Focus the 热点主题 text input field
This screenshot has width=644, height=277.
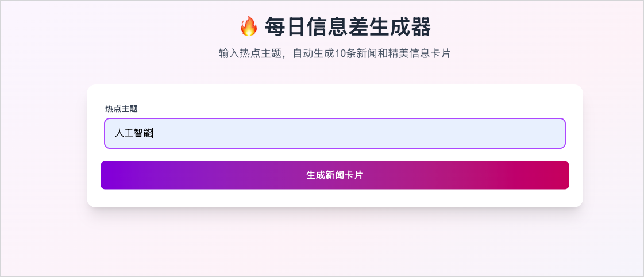tap(335, 133)
